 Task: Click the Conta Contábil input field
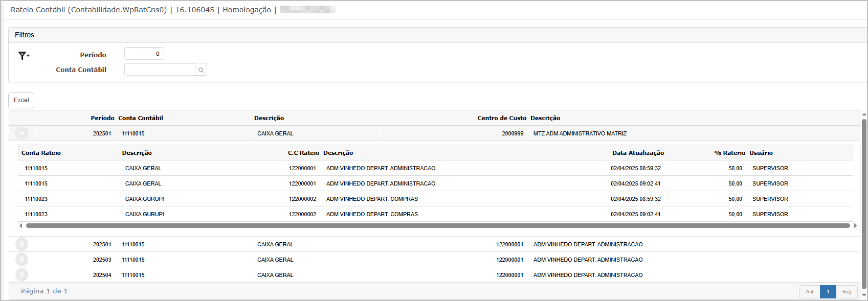[x=160, y=70]
